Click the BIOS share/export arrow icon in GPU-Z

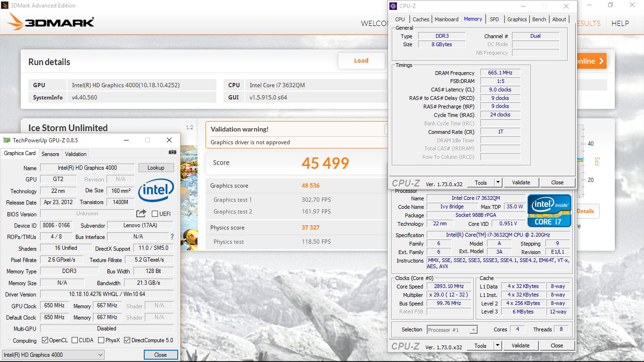click(141, 214)
